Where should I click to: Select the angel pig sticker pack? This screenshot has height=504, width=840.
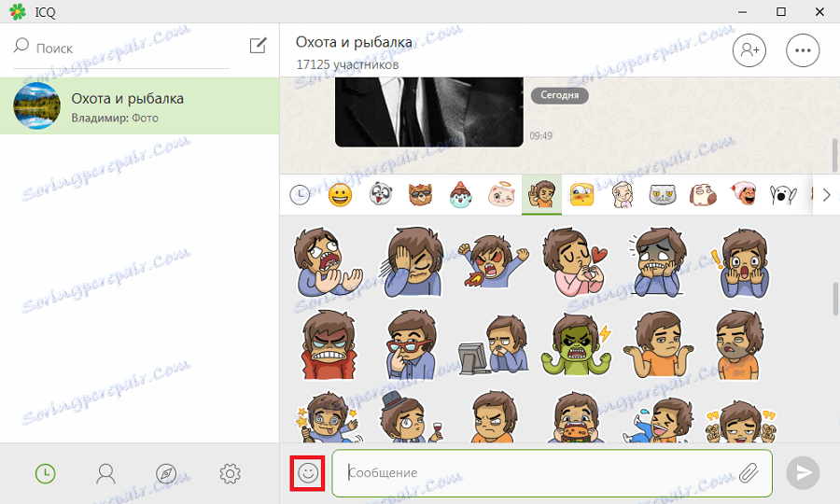(501, 194)
